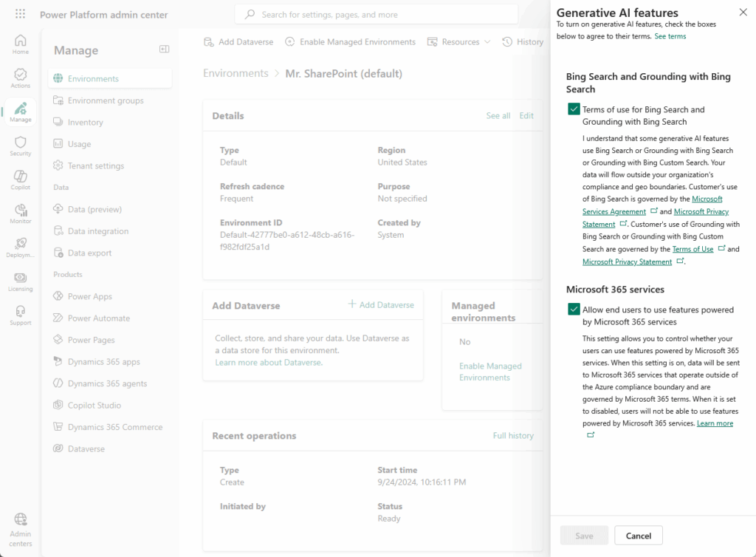
Task: Open Inventory in Manage menu
Action: 110,122
